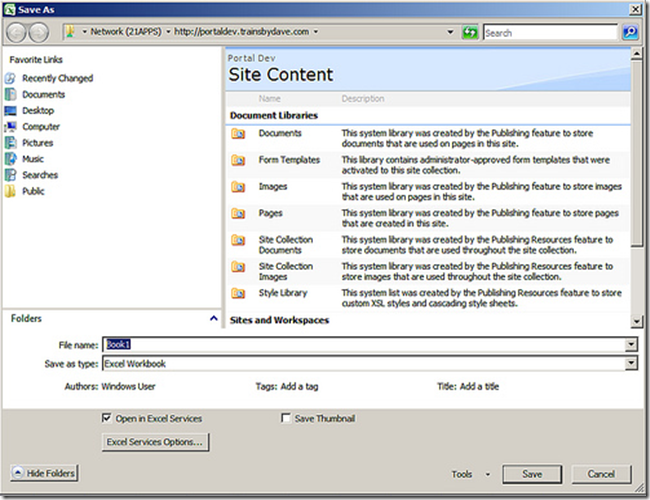Open the File name dropdown arrow
650x500 pixels.
[631, 345]
